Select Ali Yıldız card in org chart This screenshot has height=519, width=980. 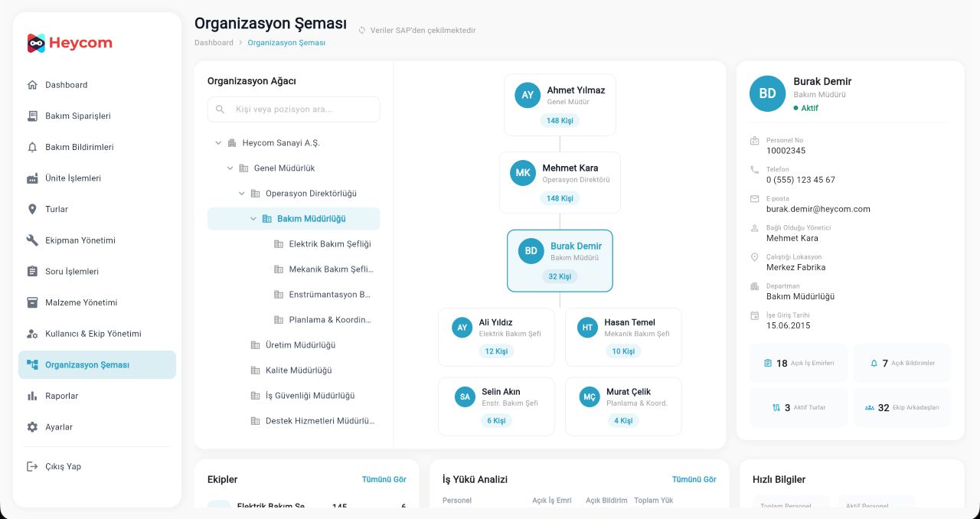[x=496, y=337]
